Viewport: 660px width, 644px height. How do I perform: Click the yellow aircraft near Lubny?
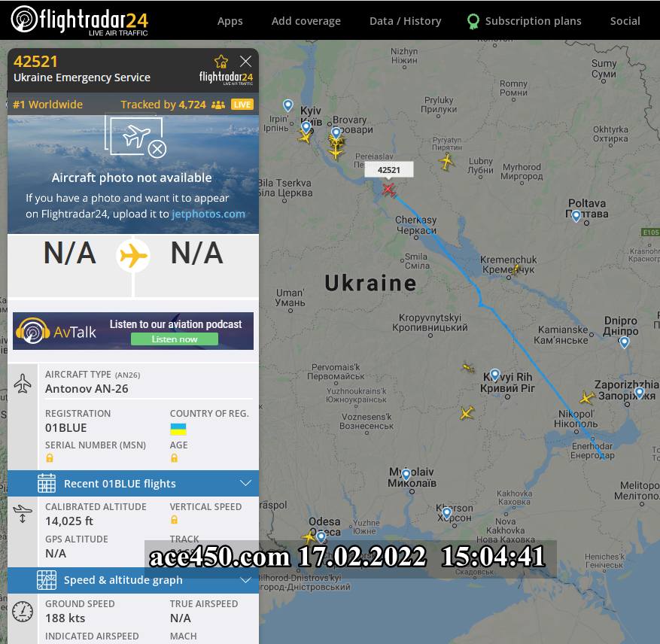tap(446, 161)
